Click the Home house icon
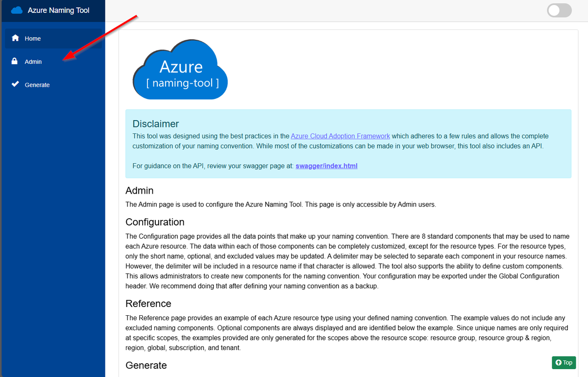This screenshot has width=588, height=377. pos(15,38)
